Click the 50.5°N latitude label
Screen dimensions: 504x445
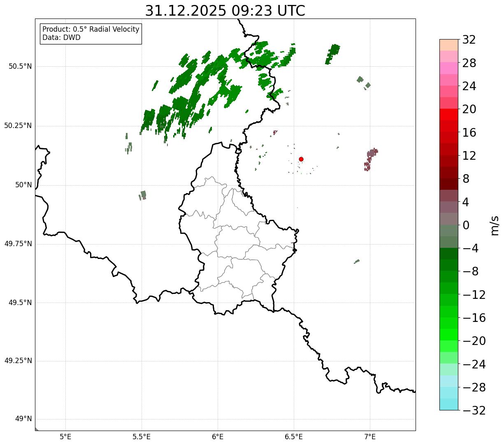20,66
